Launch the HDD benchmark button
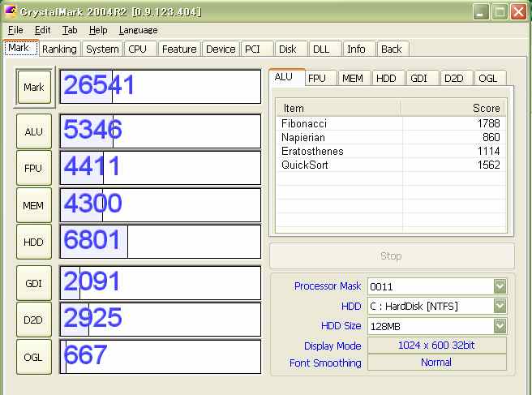This screenshot has width=532, height=395. [33, 242]
